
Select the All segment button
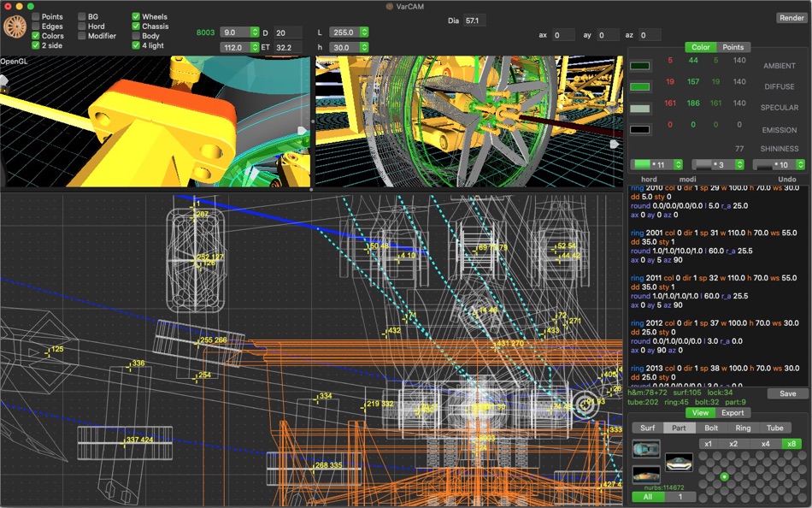tap(647, 497)
